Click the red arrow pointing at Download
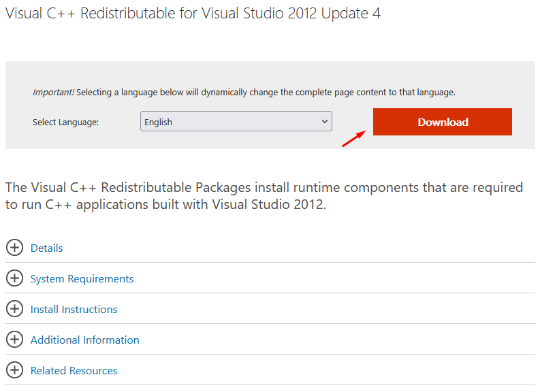Image resolution: width=540 pixels, height=392 pixels. tap(353, 140)
